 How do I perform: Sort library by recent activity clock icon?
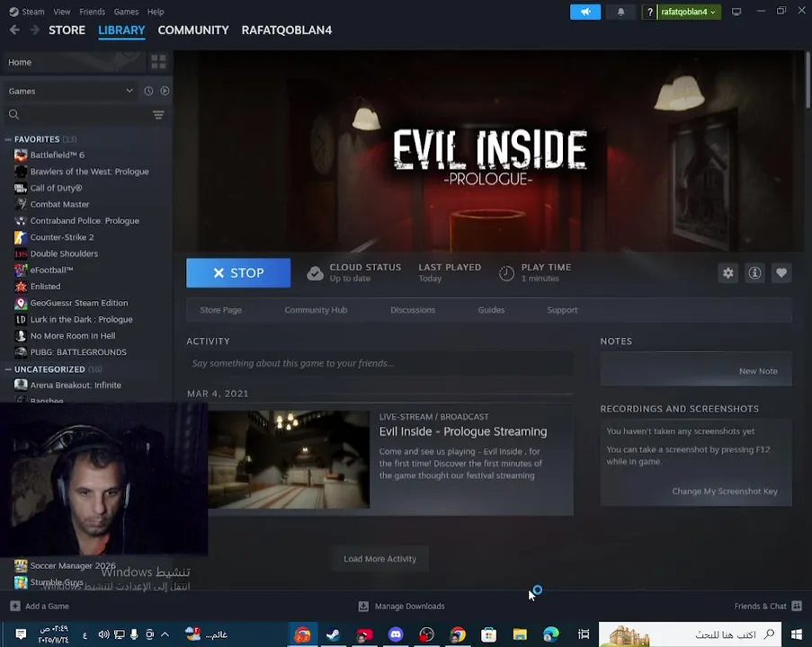(148, 91)
